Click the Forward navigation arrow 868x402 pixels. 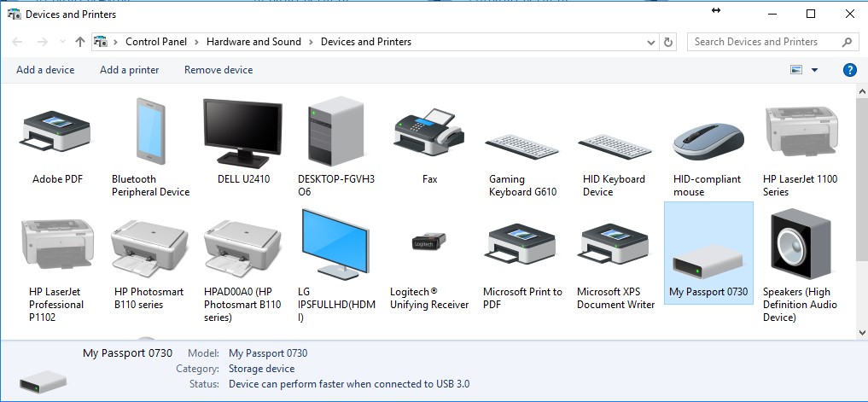(x=42, y=42)
